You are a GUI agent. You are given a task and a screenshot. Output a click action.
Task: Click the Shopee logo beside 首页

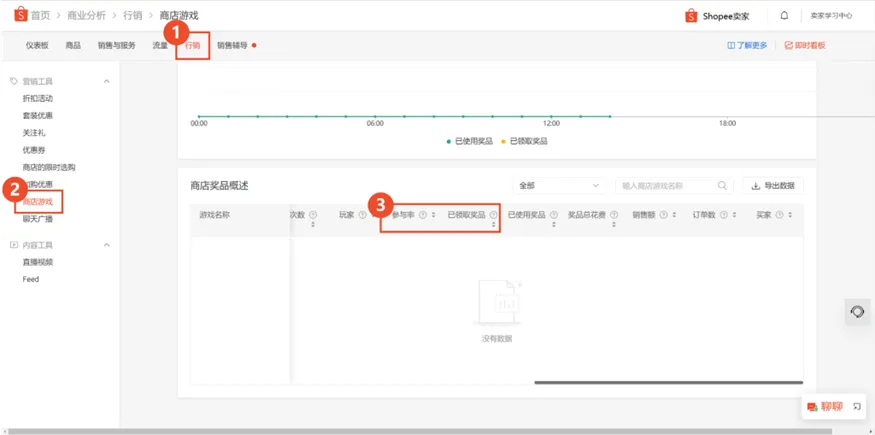(20, 15)
